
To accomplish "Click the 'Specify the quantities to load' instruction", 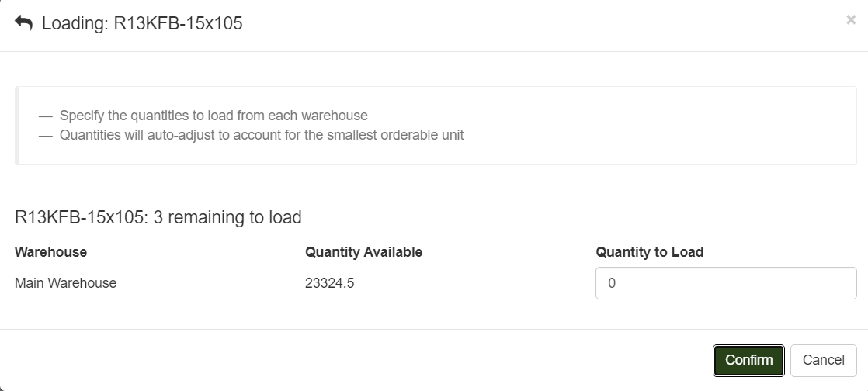I will click(214, 116).
